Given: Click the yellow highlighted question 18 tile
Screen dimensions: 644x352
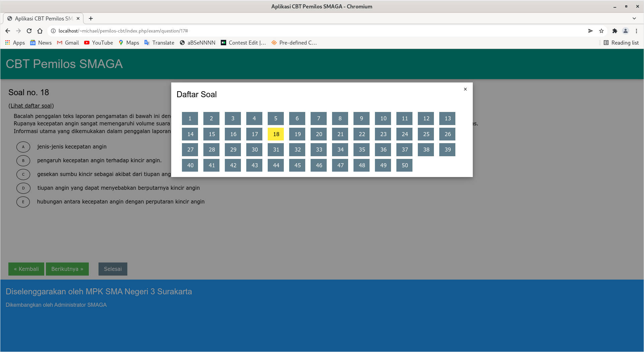Looking at the screenshot, I should tap(276, 134).
